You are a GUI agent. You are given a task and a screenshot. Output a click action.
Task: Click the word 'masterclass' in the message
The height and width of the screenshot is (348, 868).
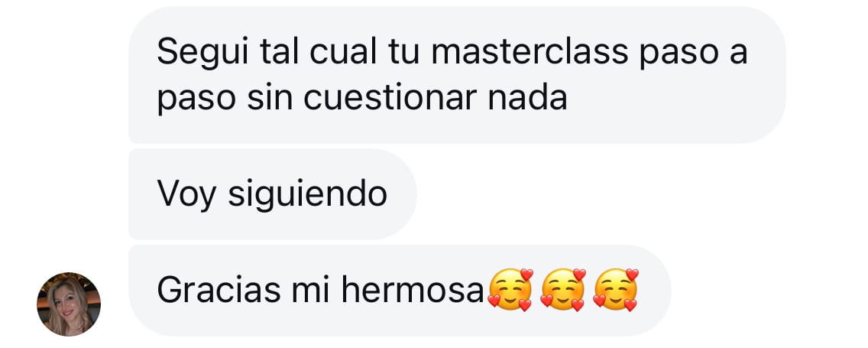530,52
